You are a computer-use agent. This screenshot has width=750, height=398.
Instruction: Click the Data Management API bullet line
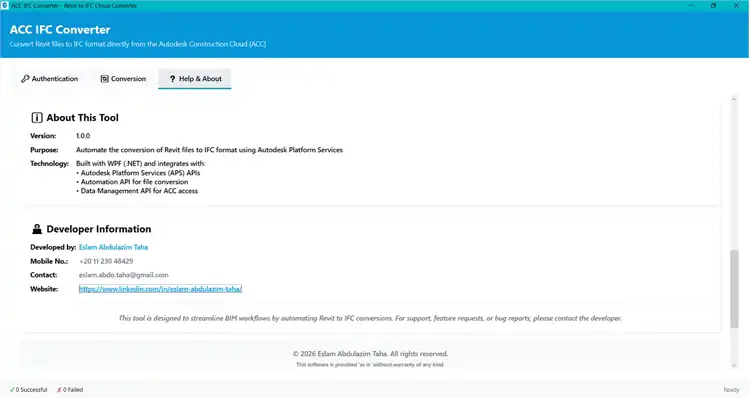tap(137, 191)
